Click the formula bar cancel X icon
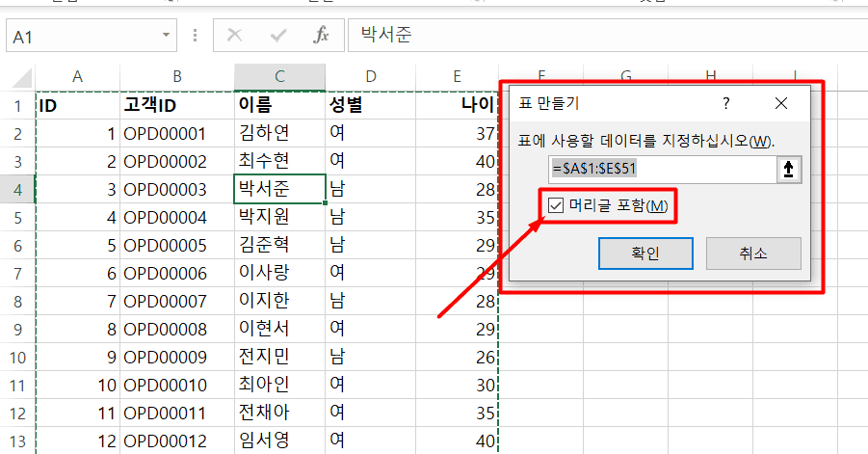 [235, 36]
